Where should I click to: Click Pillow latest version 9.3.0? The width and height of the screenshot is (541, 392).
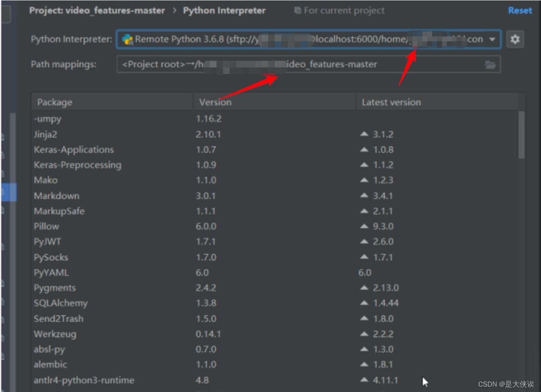tap(383, 226)
